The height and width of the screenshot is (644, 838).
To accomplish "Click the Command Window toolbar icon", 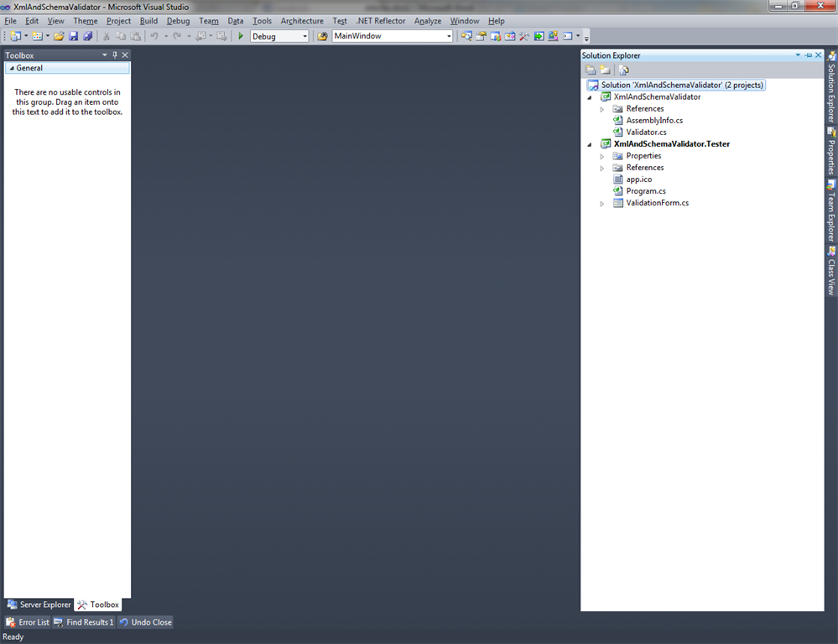I will click(568, 36).
